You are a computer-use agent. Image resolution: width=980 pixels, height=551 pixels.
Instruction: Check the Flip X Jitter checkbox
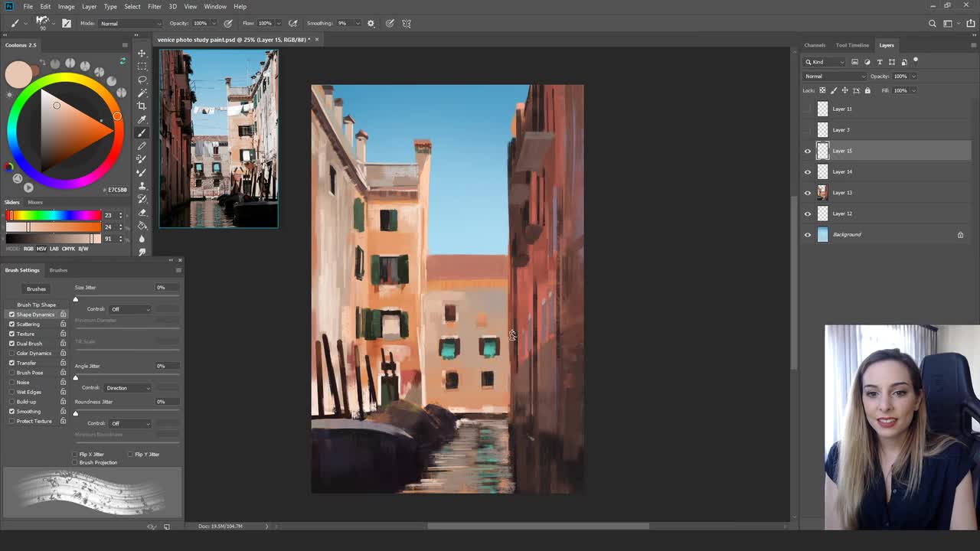(75, 454)
